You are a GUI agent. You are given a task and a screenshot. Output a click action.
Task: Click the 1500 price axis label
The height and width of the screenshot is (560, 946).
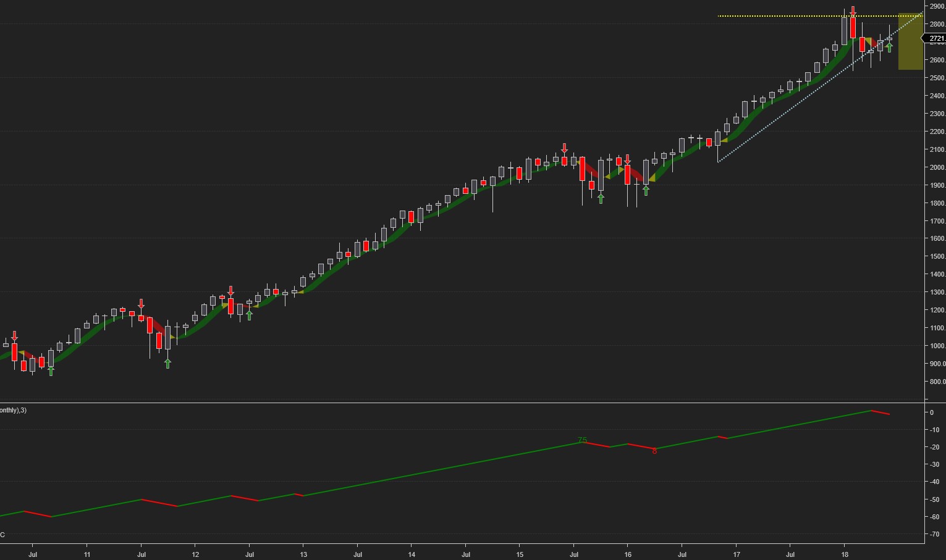(x=937, y=256)
